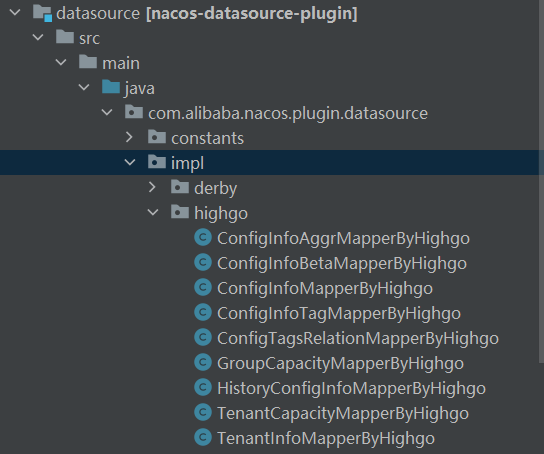
Task: Select HistoryConfigInfoMapperByHighgo class name
Action: (351, 388)
